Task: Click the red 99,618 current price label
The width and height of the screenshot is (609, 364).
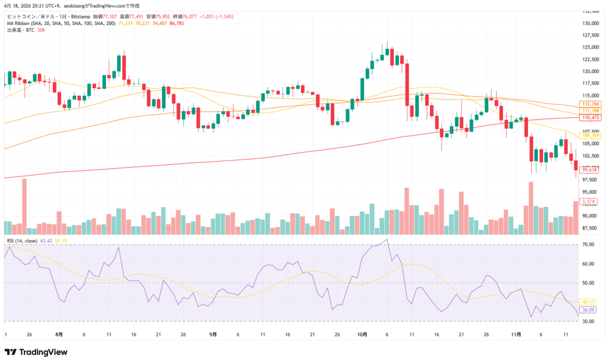Action: tap(589, 170)
